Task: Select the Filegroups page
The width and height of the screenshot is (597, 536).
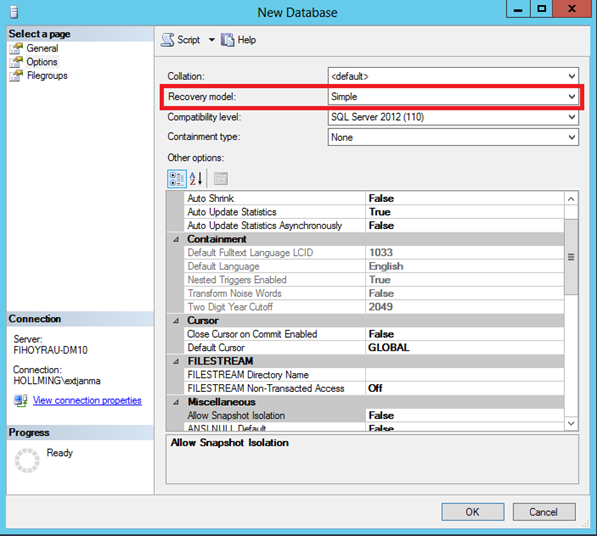Action: [x=47, y=75]
